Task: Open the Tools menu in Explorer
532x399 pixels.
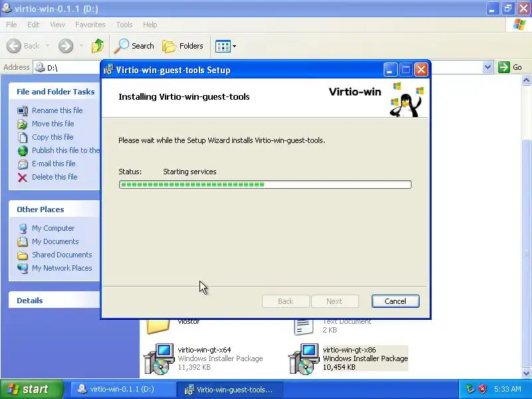Action: (124, 25)
